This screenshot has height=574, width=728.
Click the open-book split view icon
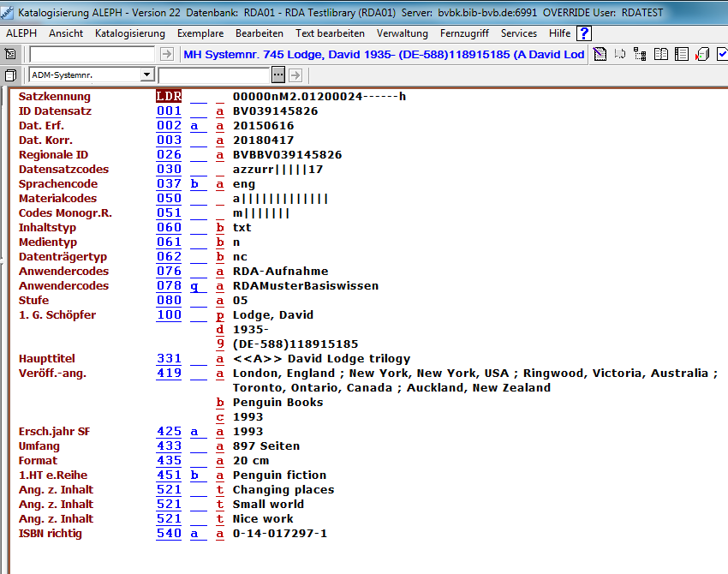coord(661,54)
